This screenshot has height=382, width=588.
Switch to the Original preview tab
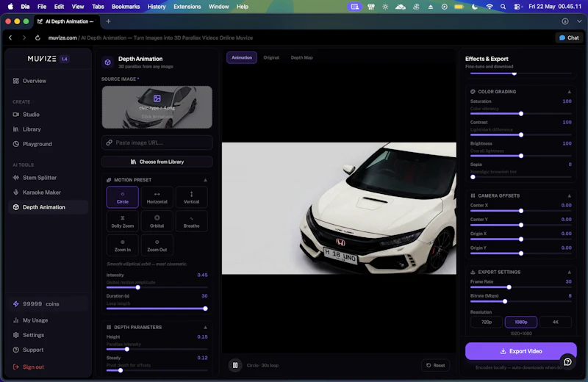[271, 58]
